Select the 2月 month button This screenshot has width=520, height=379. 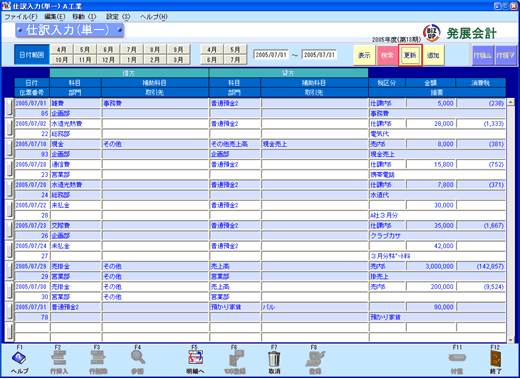pyautogui.click(x=155, y=60)
